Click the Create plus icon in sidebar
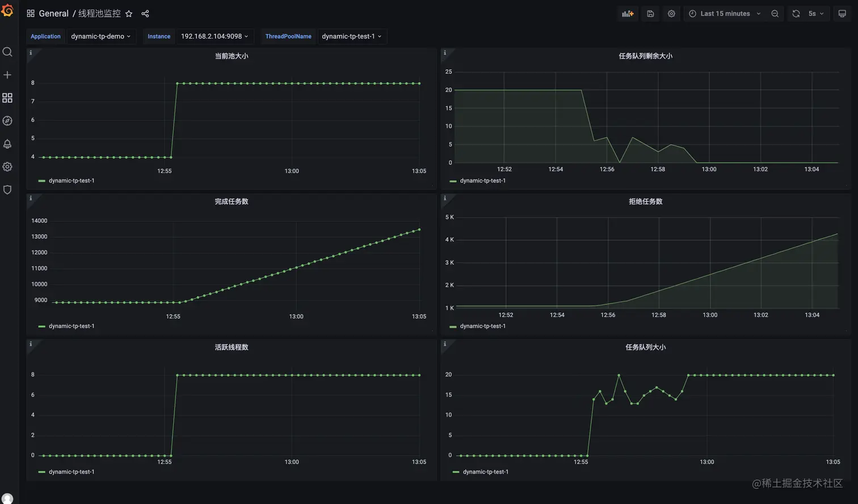858x504 pixels. [x=7, y=75]
